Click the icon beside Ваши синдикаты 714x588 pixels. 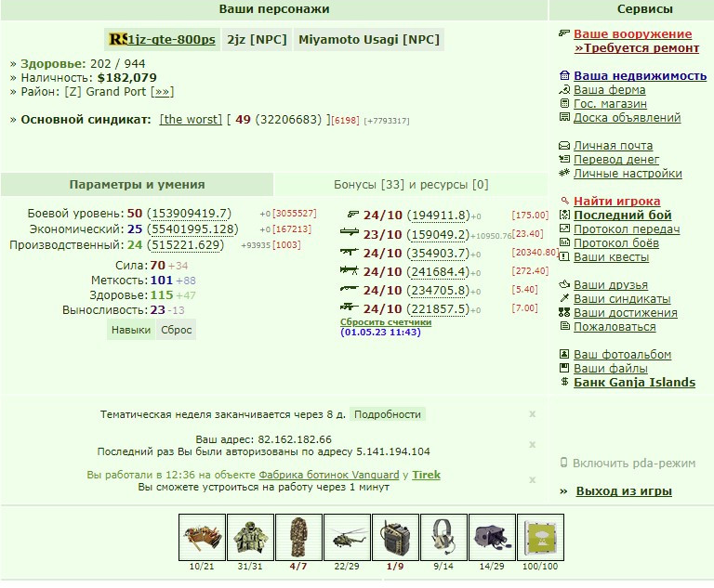[x=564, y=298]
